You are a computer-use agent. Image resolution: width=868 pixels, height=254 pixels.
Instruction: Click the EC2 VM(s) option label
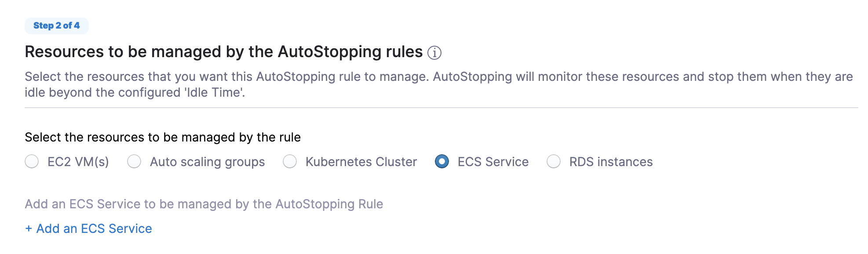point(78,162)
